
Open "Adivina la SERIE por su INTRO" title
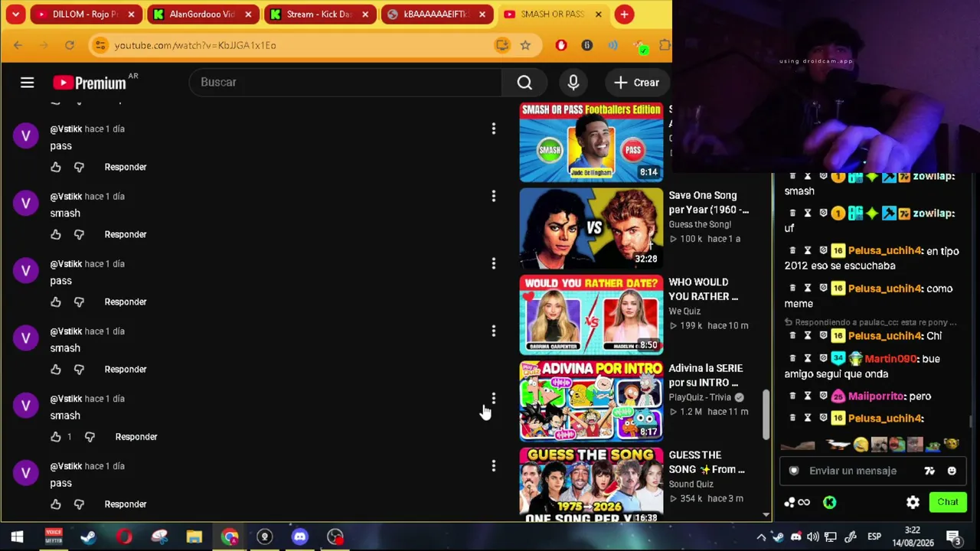coord(705,376)
